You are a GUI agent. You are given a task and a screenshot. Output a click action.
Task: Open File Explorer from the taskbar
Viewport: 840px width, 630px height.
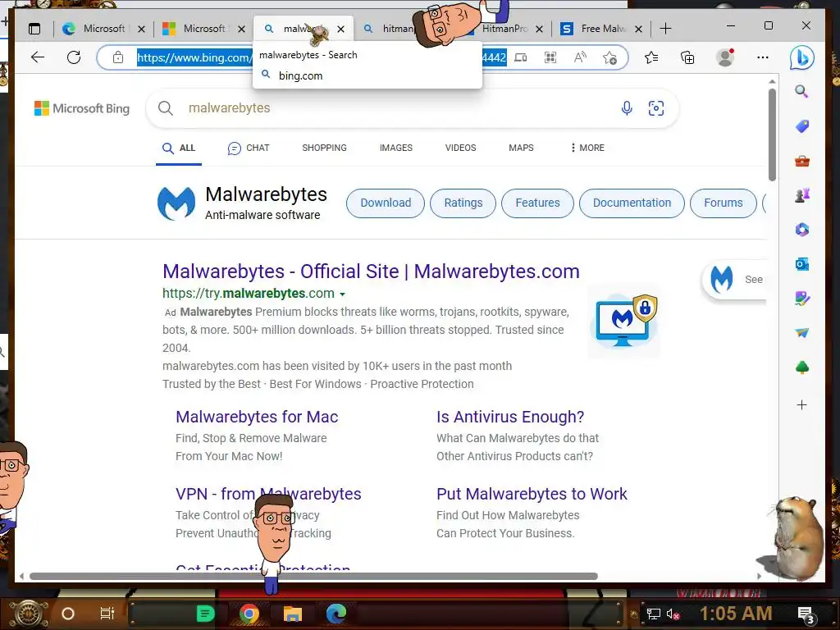coord(293,614)
